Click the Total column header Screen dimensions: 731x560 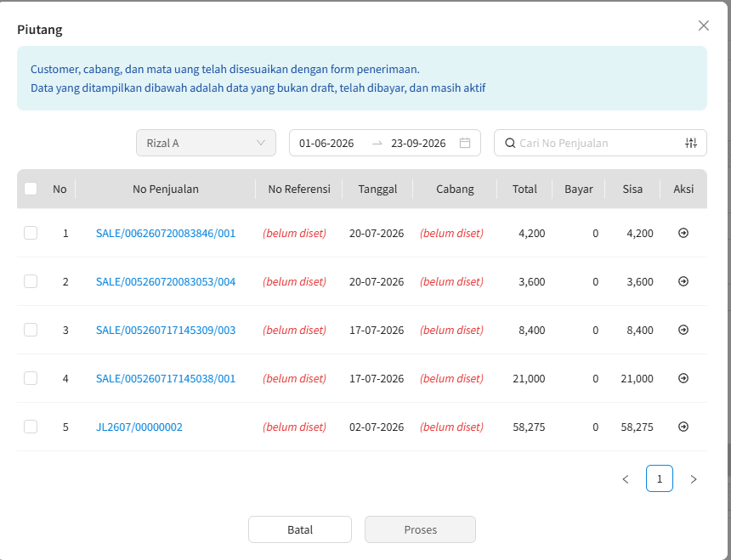(524, 189)
